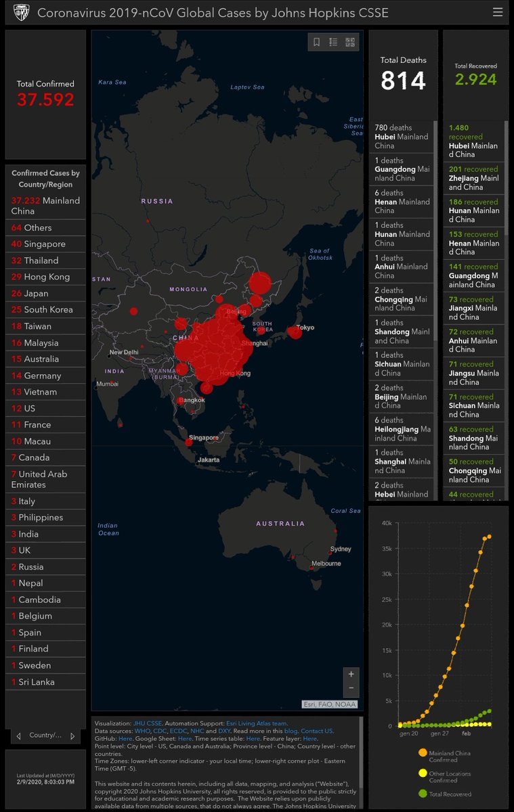Select 6 deaths Heilongjiang entry
This screenshot has height=812, width=514.
(x=402, y=429)
